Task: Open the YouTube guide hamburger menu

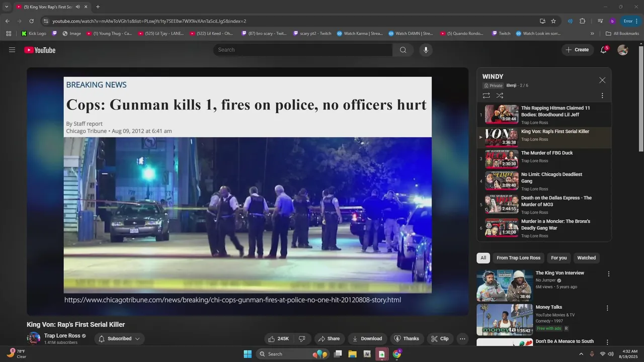Action: (12, 50)
